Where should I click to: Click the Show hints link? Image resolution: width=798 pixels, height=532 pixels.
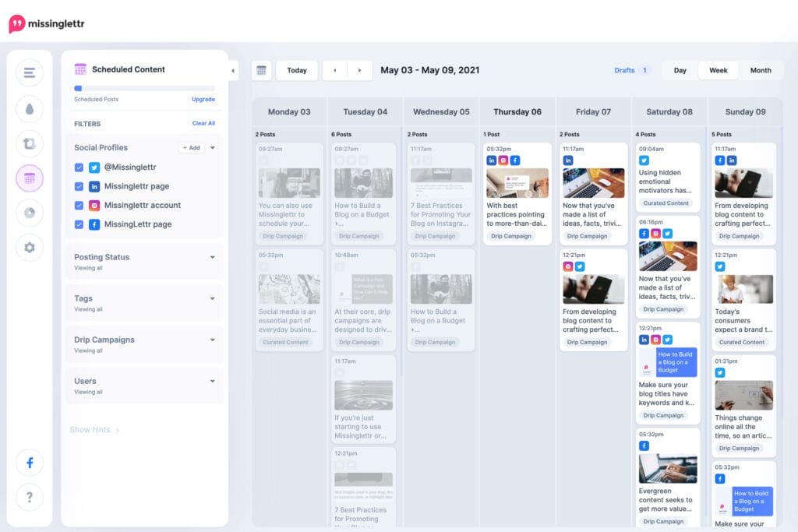pyautogui.click(x=94, y=430)
